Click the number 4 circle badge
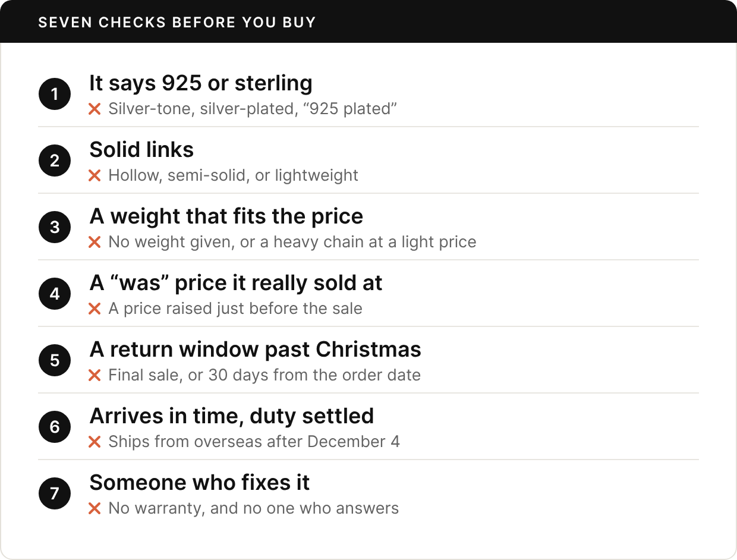737x560 pixels. point(55,294)
